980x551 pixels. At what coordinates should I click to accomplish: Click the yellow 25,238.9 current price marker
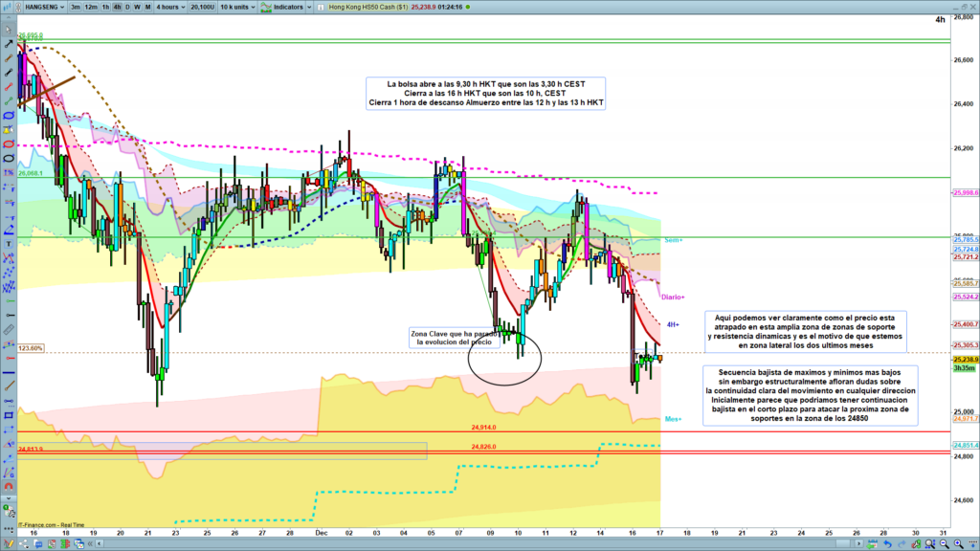tap(964, 359)
